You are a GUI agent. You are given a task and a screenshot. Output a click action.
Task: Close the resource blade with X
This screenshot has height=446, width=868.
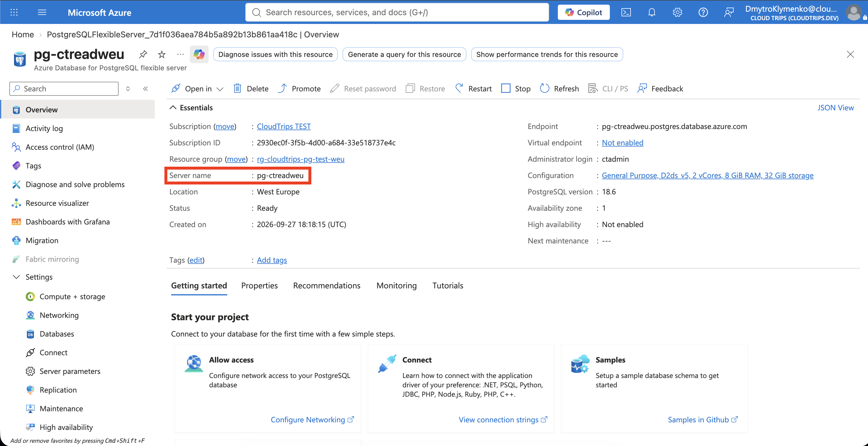[x=850, y=54]
